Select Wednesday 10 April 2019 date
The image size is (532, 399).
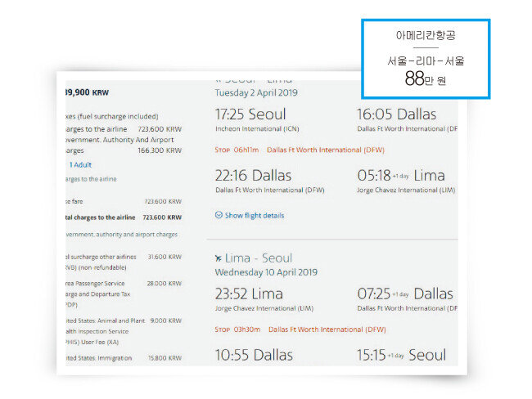(266, 272)
